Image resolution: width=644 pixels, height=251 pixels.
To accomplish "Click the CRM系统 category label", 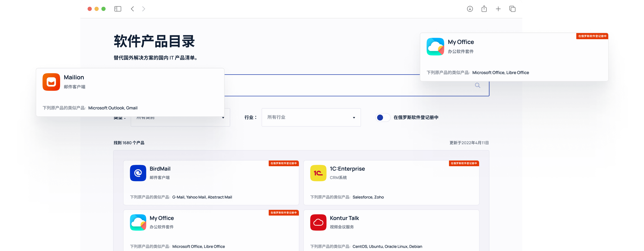I will pos(338,178).
